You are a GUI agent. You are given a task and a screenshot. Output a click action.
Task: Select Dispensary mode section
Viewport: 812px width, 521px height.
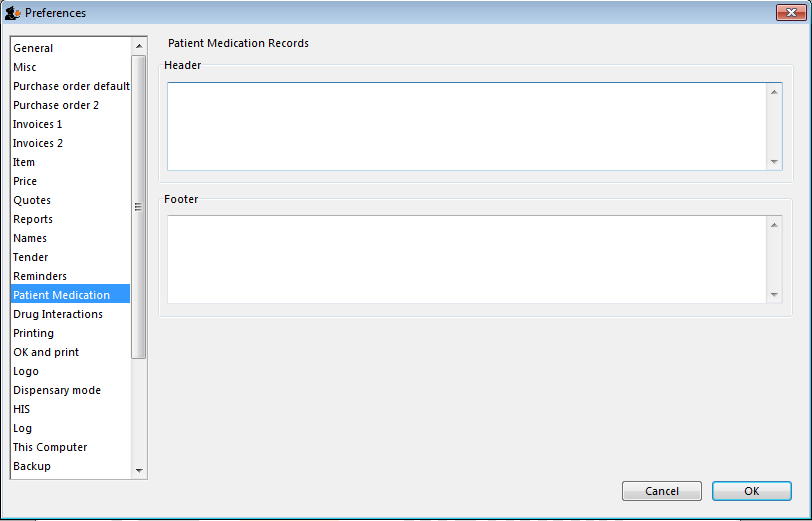[x=57, y=390]
